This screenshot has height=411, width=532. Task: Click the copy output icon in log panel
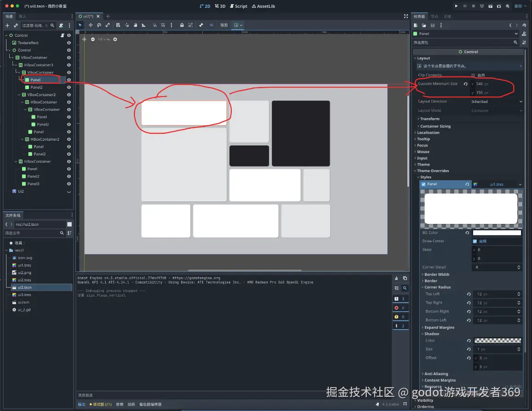pyautogui.click(x=405, y=278)
